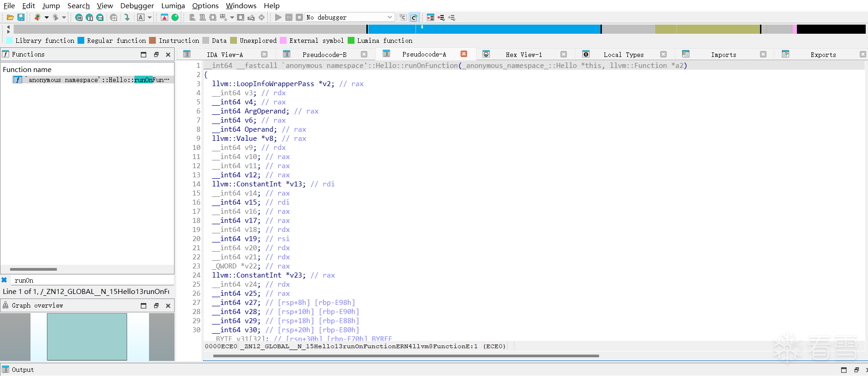Float the Functions panel
The width and height of the screenshot is (868, 376).
156,54
